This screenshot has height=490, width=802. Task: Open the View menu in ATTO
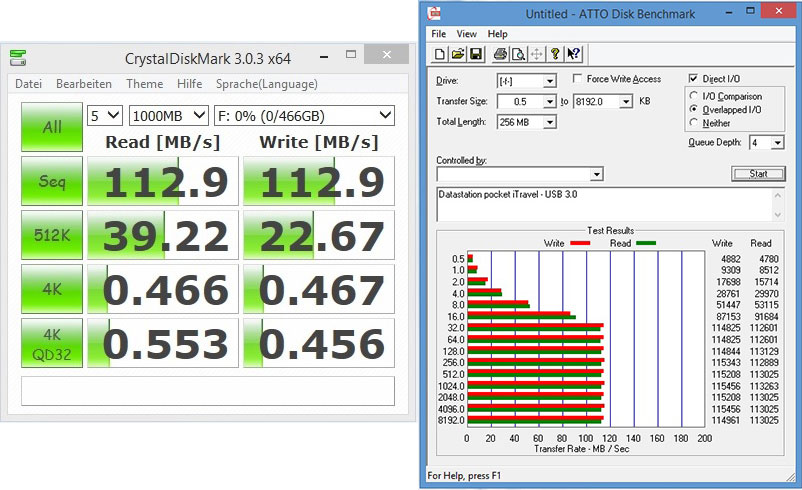click(466, 34)
